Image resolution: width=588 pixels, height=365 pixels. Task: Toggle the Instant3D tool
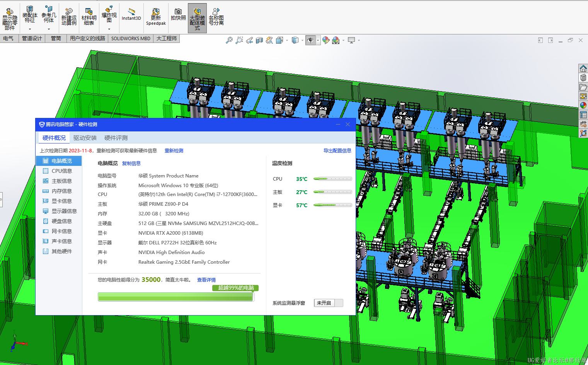[131, 15]
